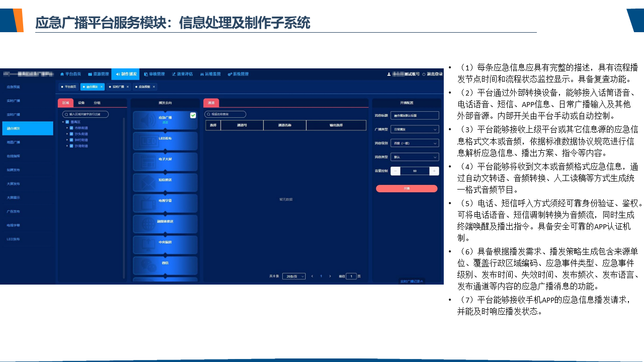This screenshot has height=362, width=644.
Task: Uncheck the 番禺区 region checkbox
Action: coord(67,122)
